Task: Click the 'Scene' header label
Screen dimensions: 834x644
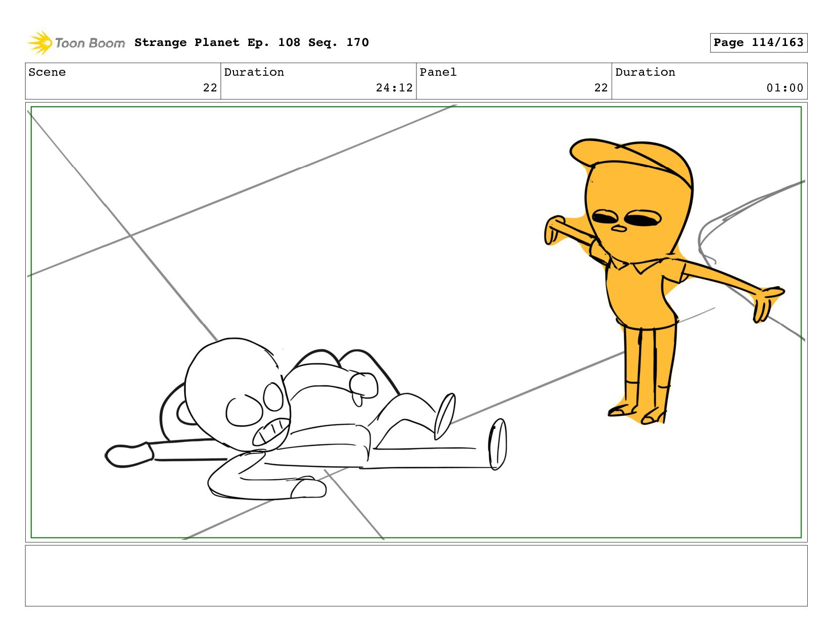Action: pyautogui.click(x=47, y=72)
